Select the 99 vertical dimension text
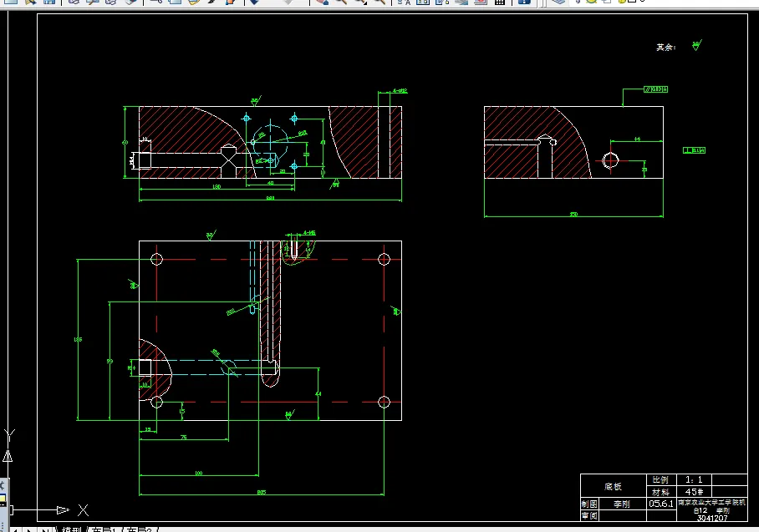759x532 pixels. (110, 362)
